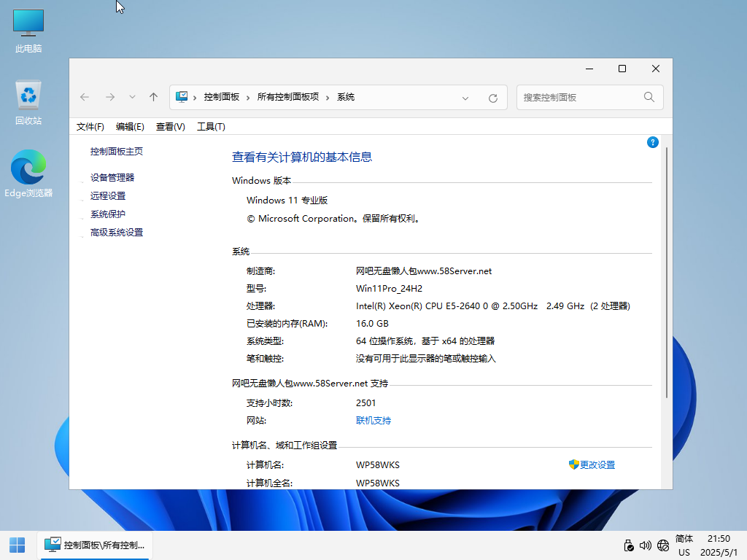Viewport: 747px width, 560px height.
Task: Click the Intel(R) Xeon(R) processor text
Action: pyautogui.click(x=493, y=306)
